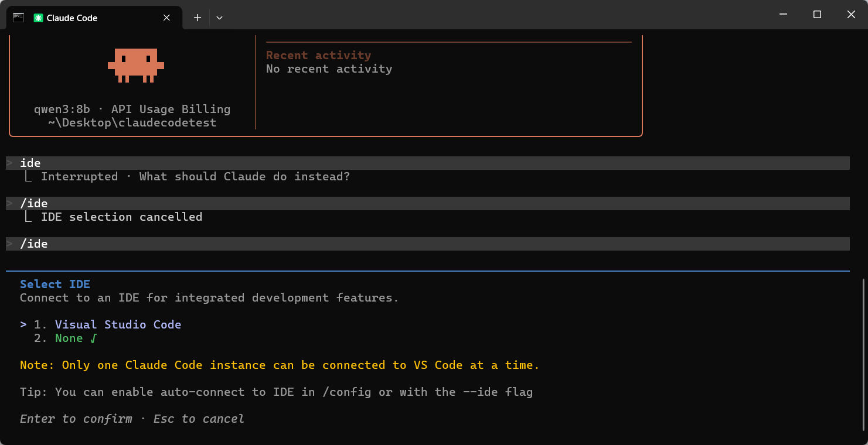Click the last /ide command line

tap(428, 244)
